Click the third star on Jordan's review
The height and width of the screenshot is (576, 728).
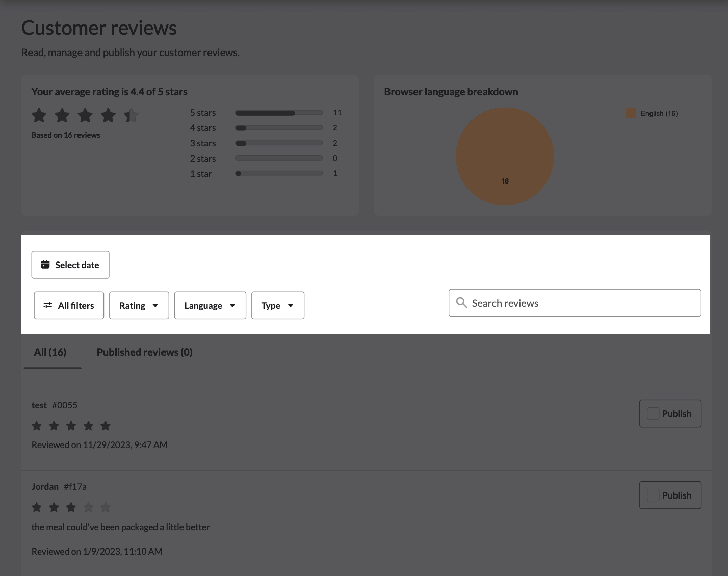pyautogui.click(x=71, y=507)
